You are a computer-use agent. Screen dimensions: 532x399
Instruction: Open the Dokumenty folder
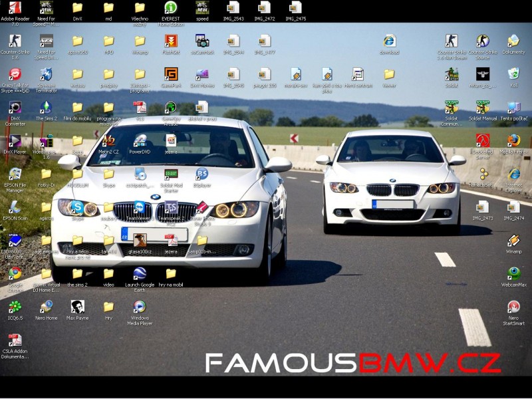pos(513,41)
